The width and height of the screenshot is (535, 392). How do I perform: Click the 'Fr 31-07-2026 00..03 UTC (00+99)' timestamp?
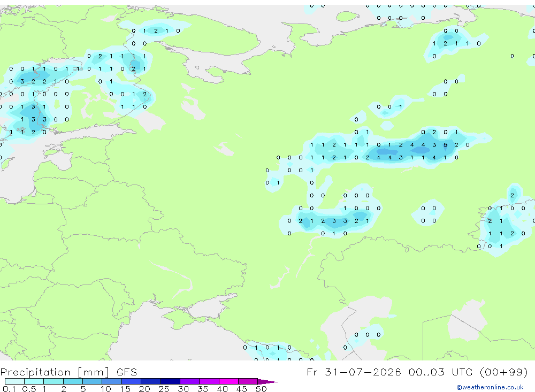pyautogui.click(x=417, y=372)
